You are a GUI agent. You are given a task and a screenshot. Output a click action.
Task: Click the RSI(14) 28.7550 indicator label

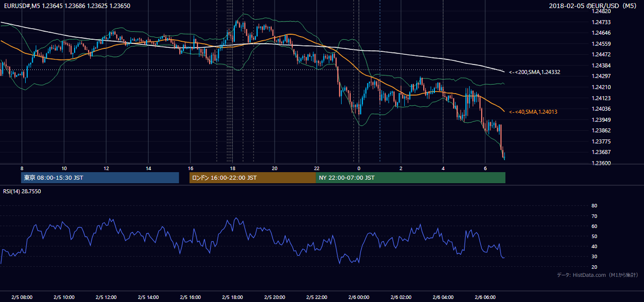22,191
